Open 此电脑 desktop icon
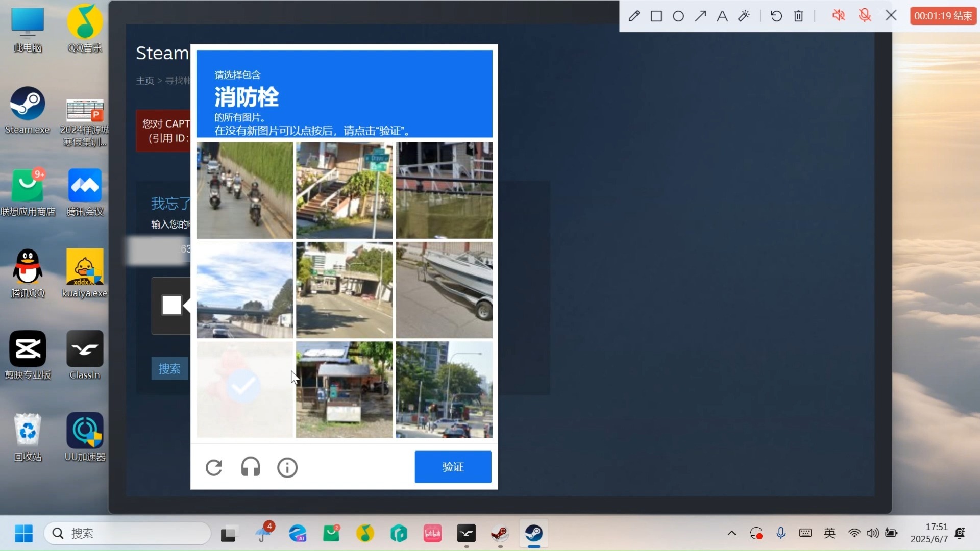This screenshot has height=551, width=980. pos(28,30)
